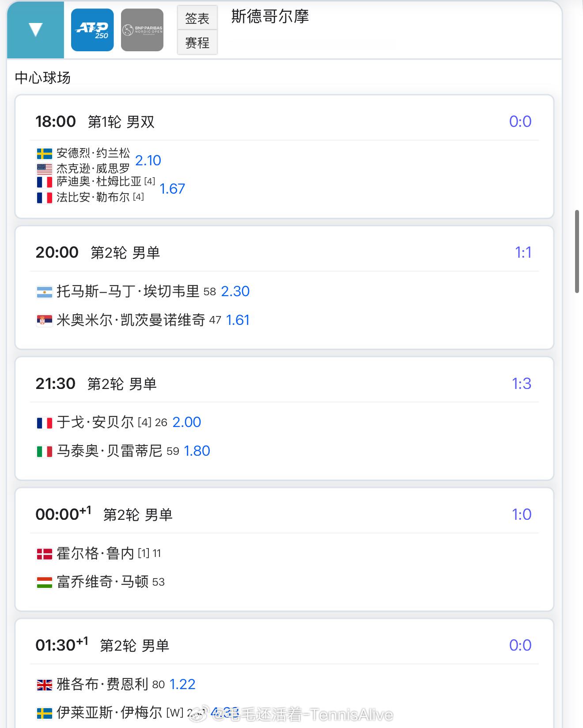The image size is (583, 728).
Task: Click the Argentina flag beside 托马斯-马丁·埃切韦里
Action: coord(44,292)
